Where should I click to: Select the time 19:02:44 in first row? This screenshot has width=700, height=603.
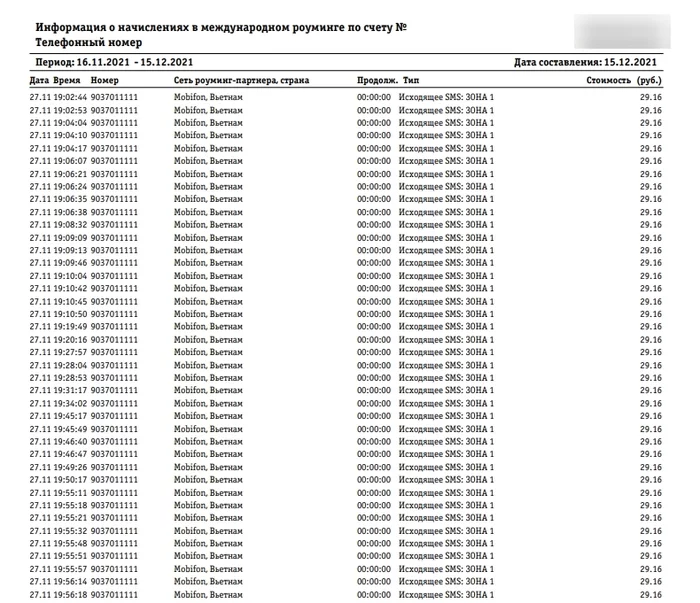point(70,97)
